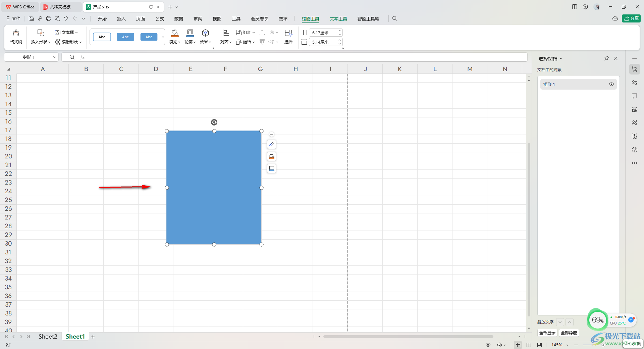Open the name box dropdown for 矩形 1
Screen dimensions: 644x349
[54, 57]
